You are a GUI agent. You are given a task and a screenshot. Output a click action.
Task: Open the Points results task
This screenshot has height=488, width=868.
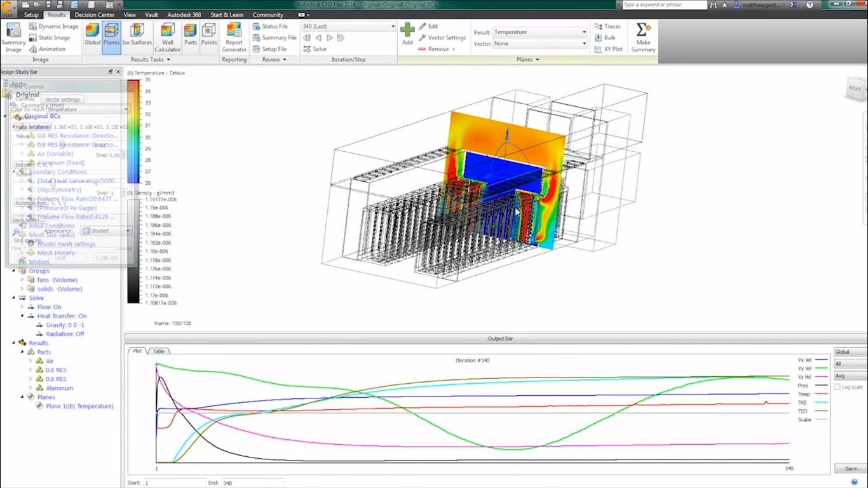tap(209, 36)
